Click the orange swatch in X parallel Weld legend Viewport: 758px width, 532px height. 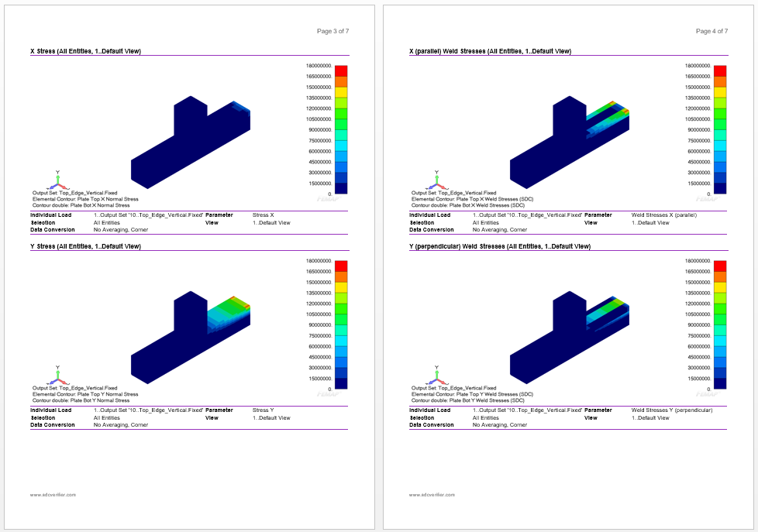720,81
